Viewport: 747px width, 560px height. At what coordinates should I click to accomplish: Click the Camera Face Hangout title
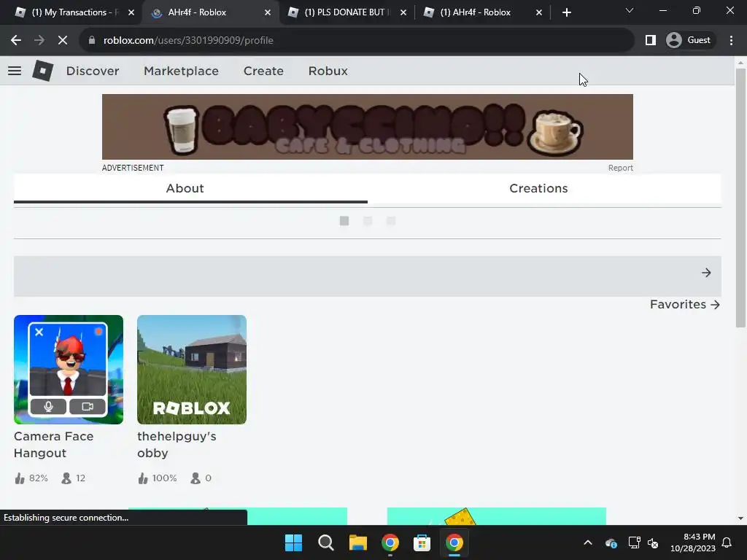point(54,445)
